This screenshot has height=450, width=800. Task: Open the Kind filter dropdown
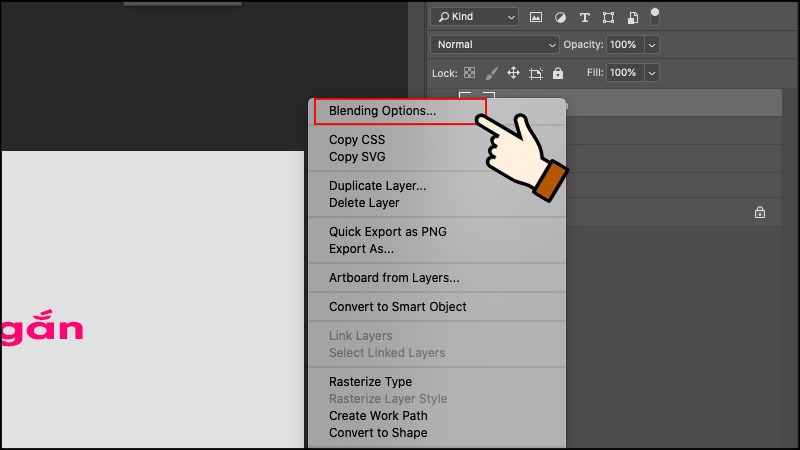474,17
